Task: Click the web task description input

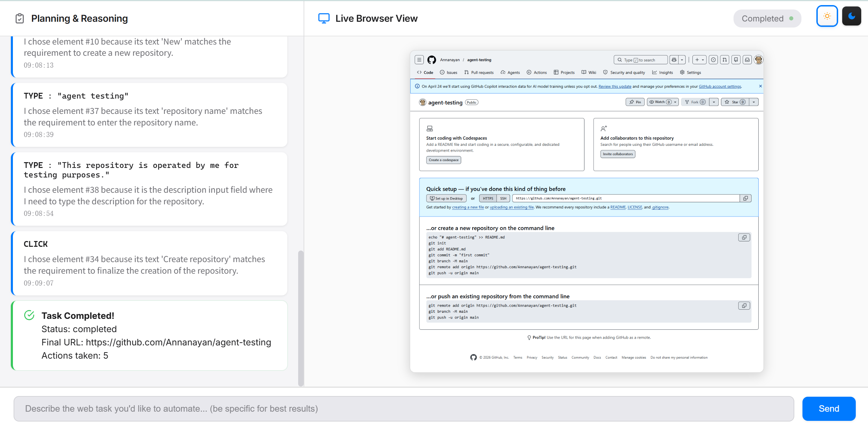Action: pos(403,409)
